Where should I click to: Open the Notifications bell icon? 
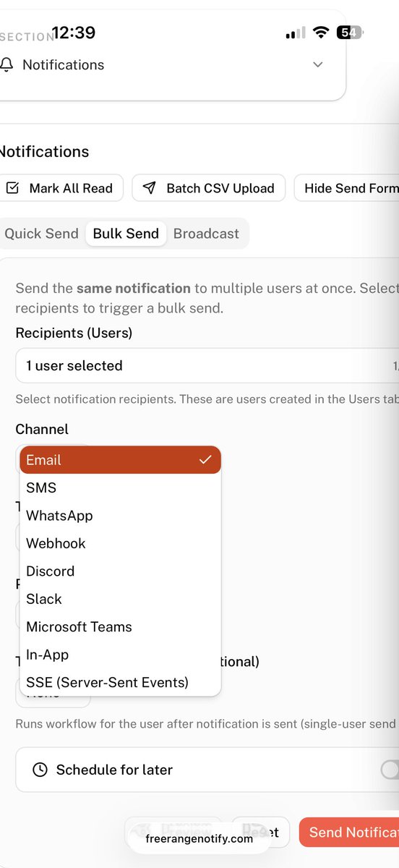pyautogui.click(x=7, y=65)
